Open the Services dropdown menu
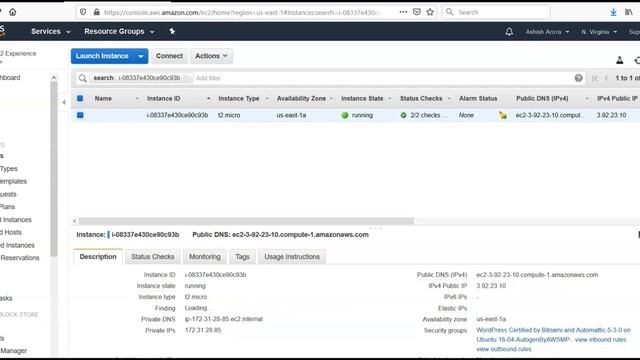The height and width of the screenshot is (360, 640). coord(51,31)
